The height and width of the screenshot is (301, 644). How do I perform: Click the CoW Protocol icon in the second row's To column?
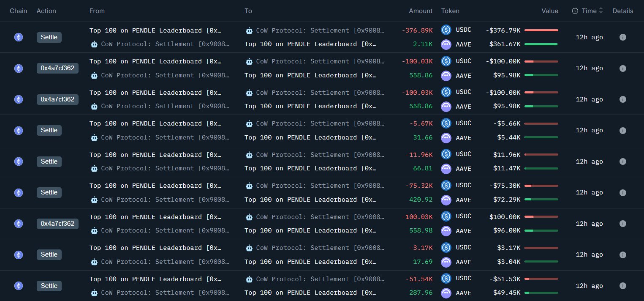pyautogui.click(x=249, y=61)
